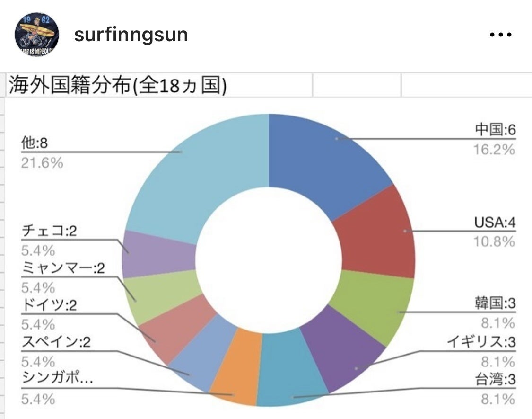Click the スペイン:2 data label
This screenshot has width=532, height=419.
pyautogui.click(x=56, y=342)
